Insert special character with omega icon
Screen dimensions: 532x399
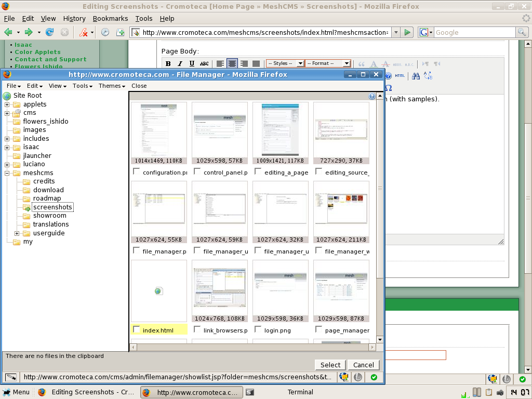pos(389,88)
